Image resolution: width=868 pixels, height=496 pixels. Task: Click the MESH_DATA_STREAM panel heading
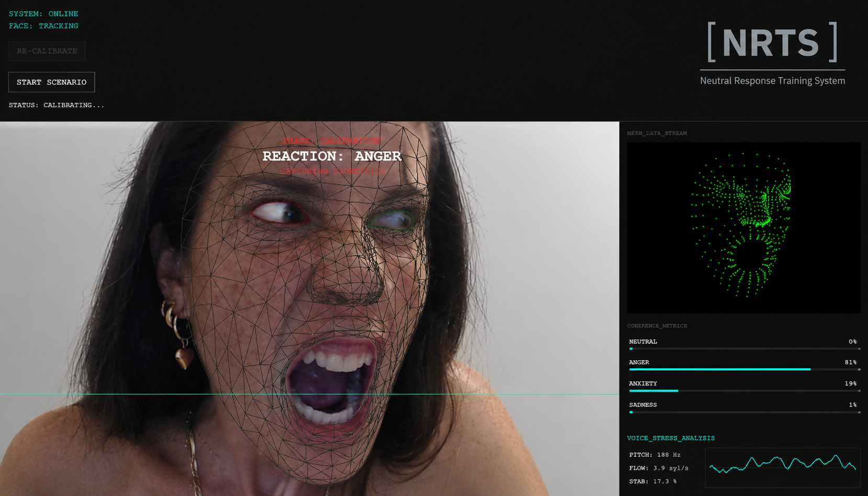[657, 133]
